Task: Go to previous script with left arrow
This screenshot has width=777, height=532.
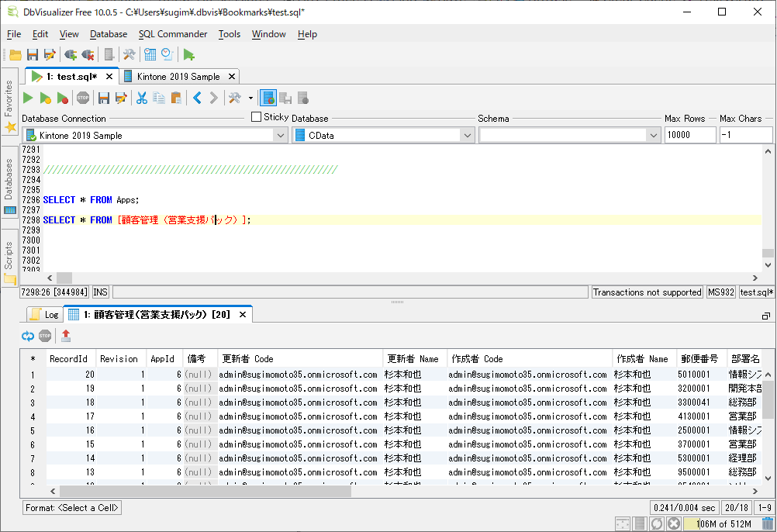Action: pyautogui.click(x=197, y=98)
